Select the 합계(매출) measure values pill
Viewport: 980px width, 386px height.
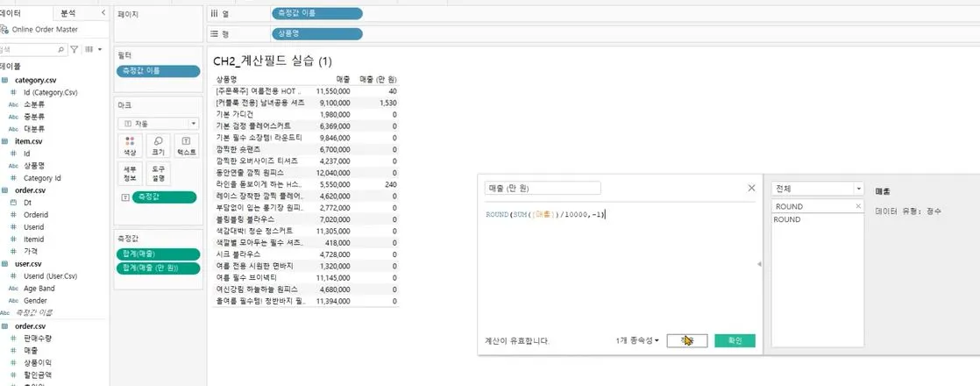click(158, 254)
